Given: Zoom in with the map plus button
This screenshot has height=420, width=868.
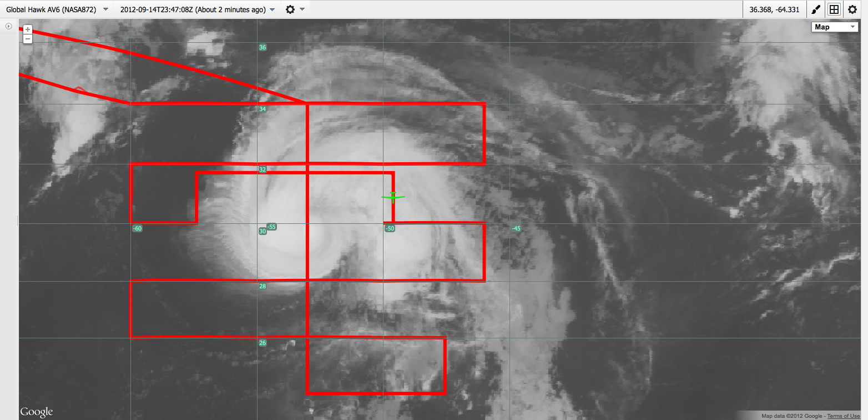Looking at the screenshot, I should [x=28, y=29].
